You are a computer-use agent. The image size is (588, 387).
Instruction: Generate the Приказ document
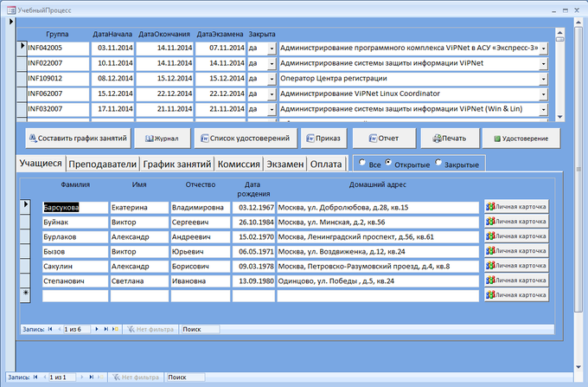pos(323,138)
